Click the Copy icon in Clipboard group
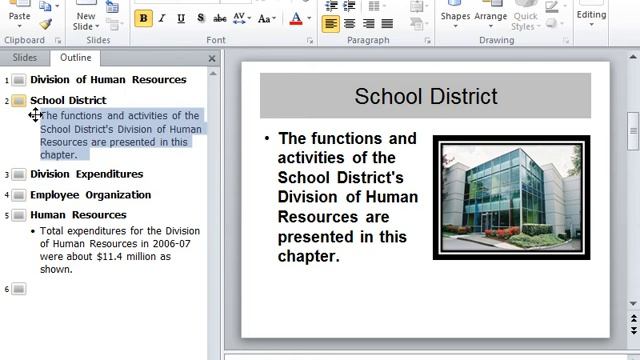Image resolution: width=640 pixels, height=360 pixels. pyautogui.click(x=45, y=5)
